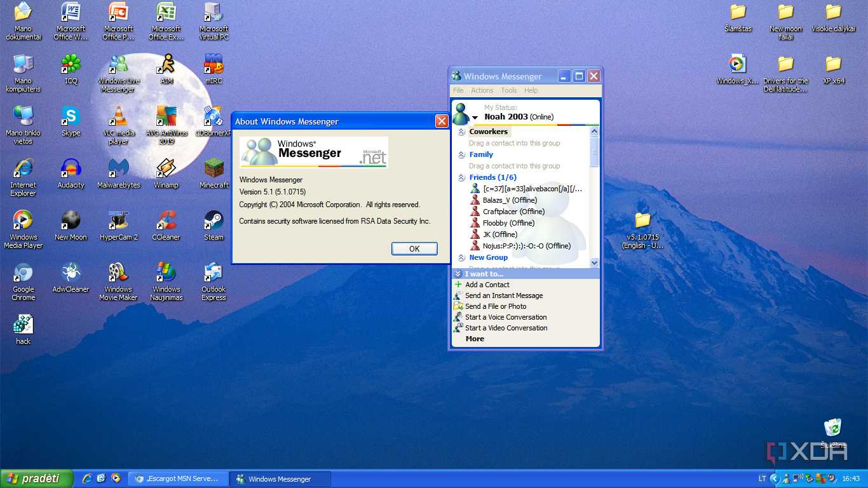
Task: Select the Steam desktop shortcut
Action: point(214,226)
